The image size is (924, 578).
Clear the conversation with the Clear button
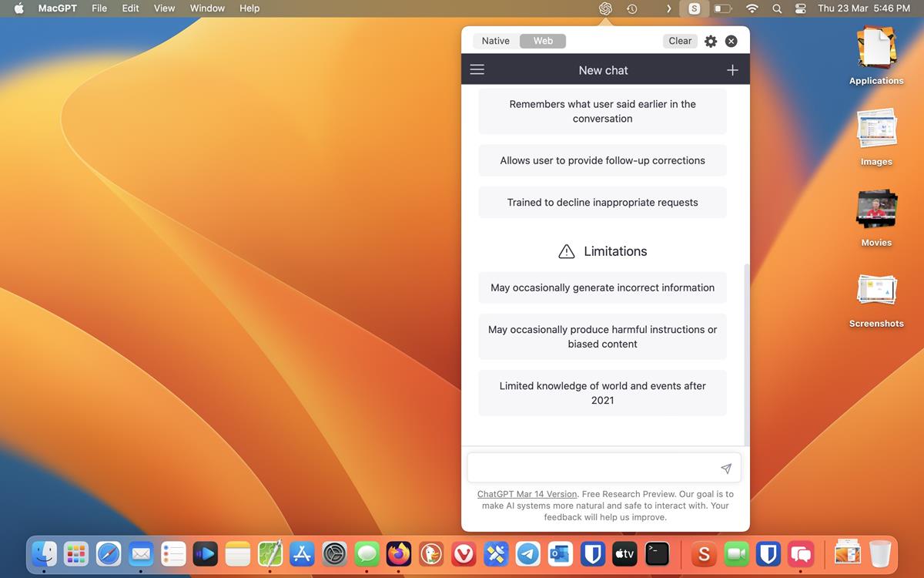[679, 41]
